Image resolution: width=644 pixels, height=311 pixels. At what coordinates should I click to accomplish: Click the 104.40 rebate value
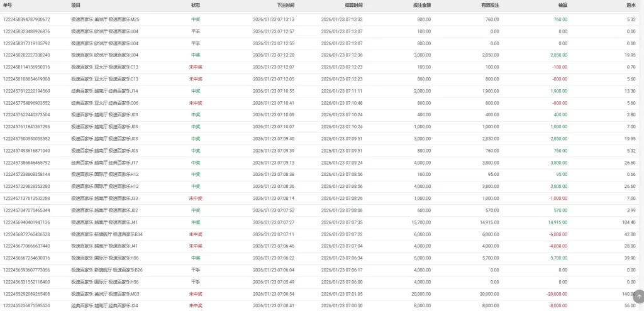pos(628,222)
